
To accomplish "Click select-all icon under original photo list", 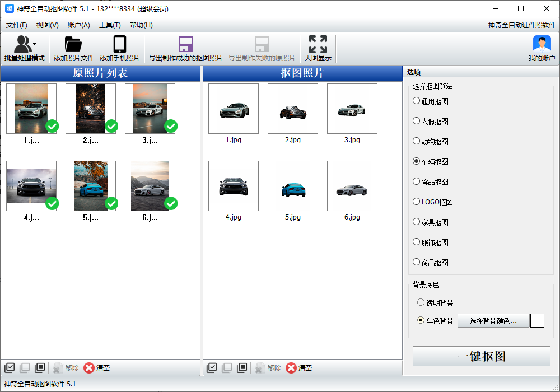I will pyautogui.click(x=10, y=368).
